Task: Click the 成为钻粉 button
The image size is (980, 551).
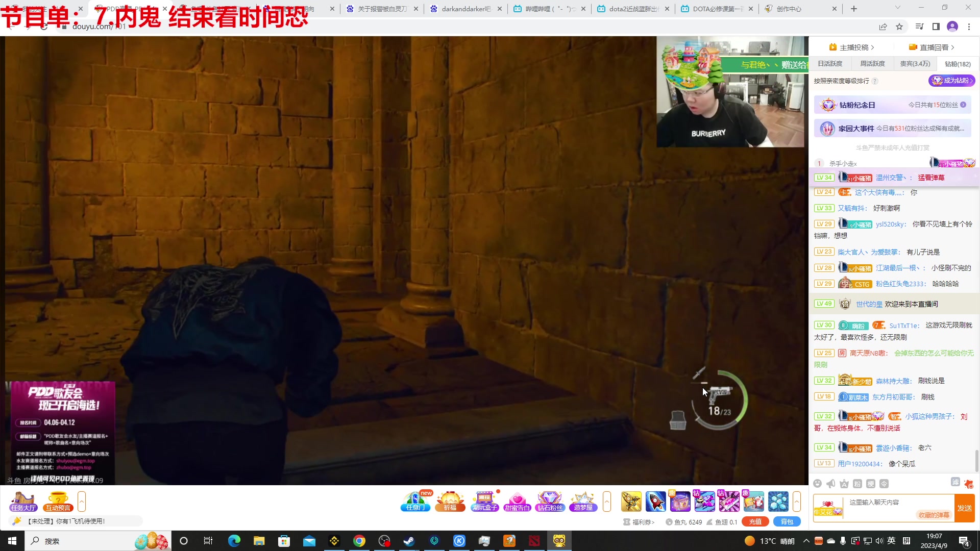Action: coord(951,81)
